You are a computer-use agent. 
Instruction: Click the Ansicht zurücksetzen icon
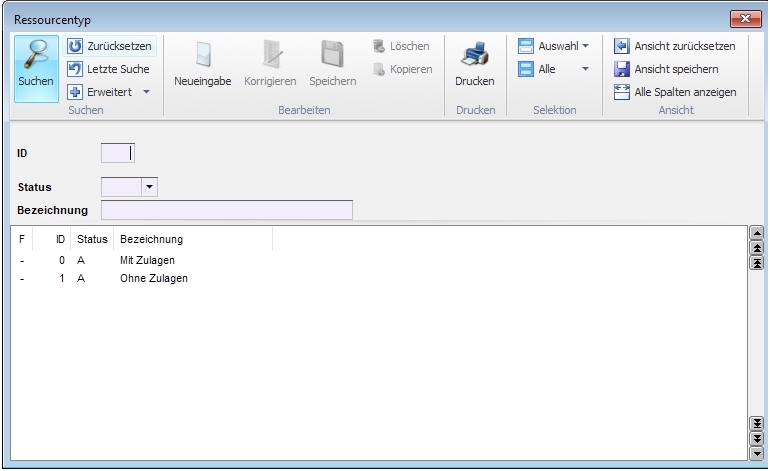tap(622, 46)
